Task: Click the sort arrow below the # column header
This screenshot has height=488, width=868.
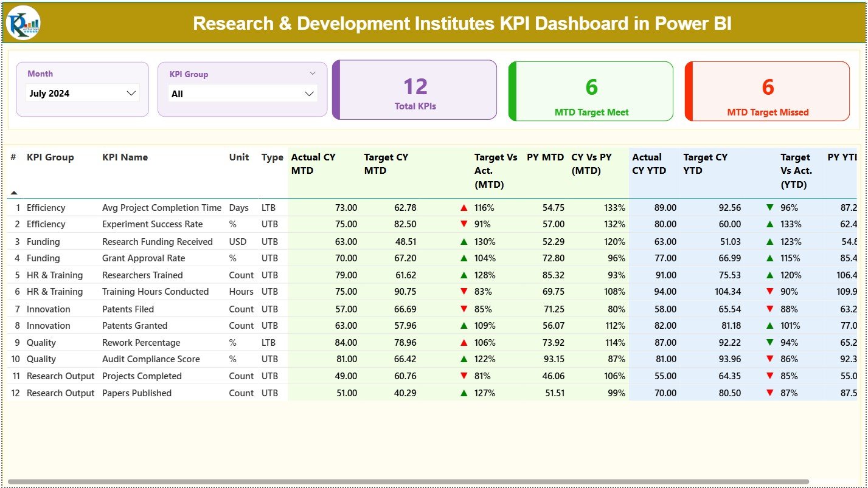Action: click(14, 191)
